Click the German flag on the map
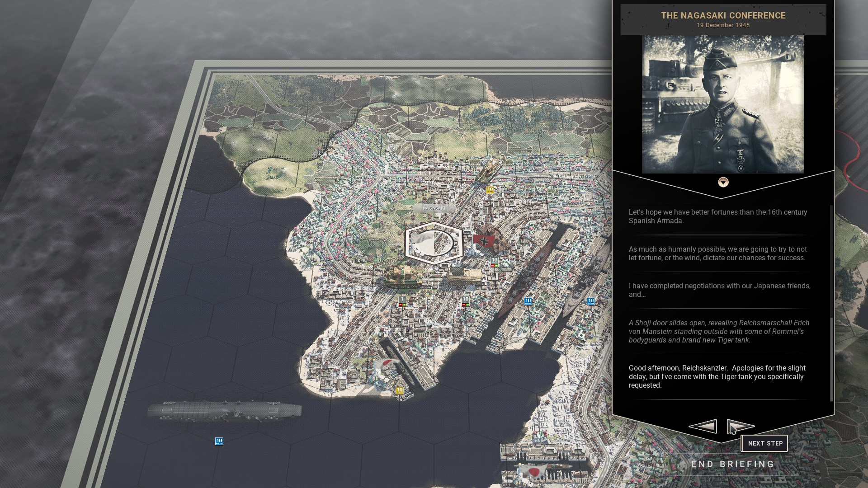This screenshot has height=488, width=868. [484, 241]
